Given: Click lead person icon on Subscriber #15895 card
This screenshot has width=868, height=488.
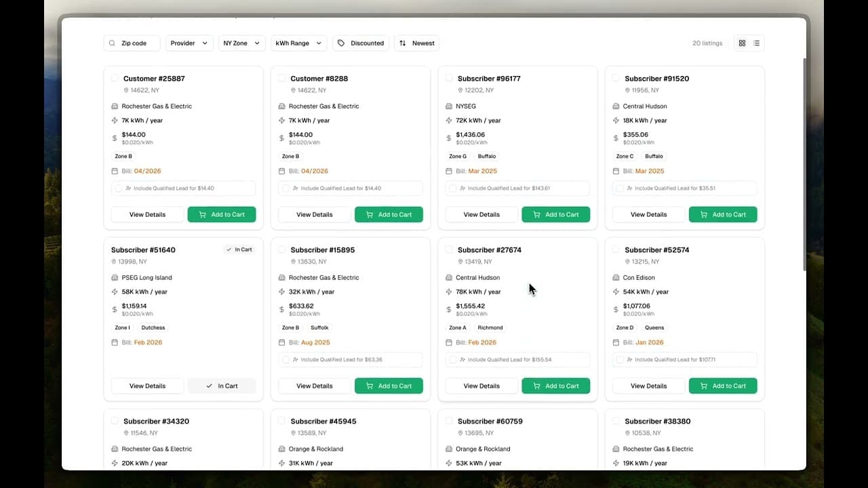Looking at the screenshot, I should tap(296, 360).
